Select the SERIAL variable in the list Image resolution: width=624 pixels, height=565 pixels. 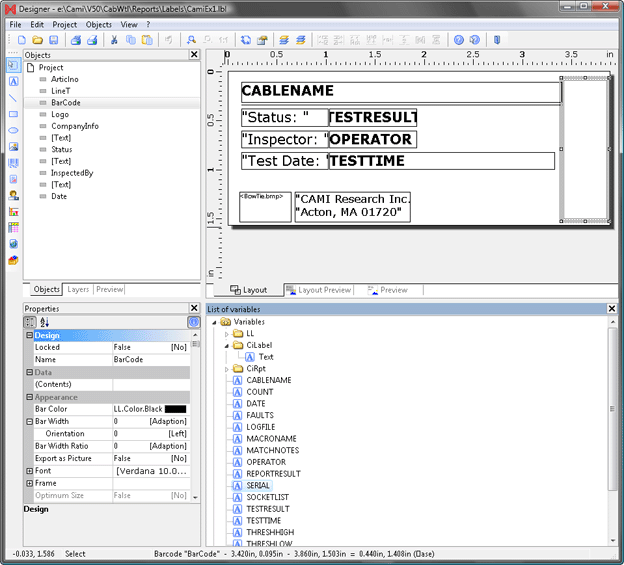click(x=257, y=485)
